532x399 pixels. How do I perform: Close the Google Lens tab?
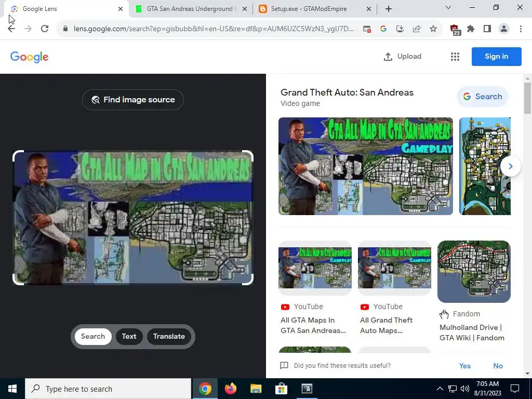121,9
